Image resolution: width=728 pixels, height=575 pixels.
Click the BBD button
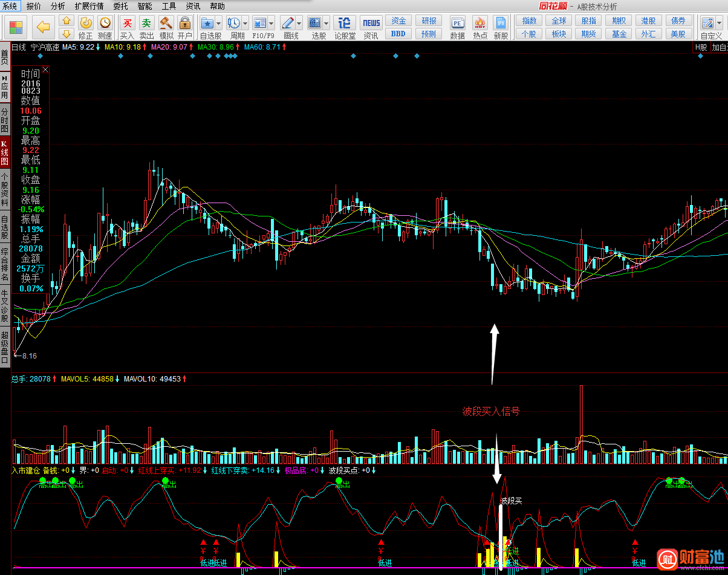tap(398, 34)
